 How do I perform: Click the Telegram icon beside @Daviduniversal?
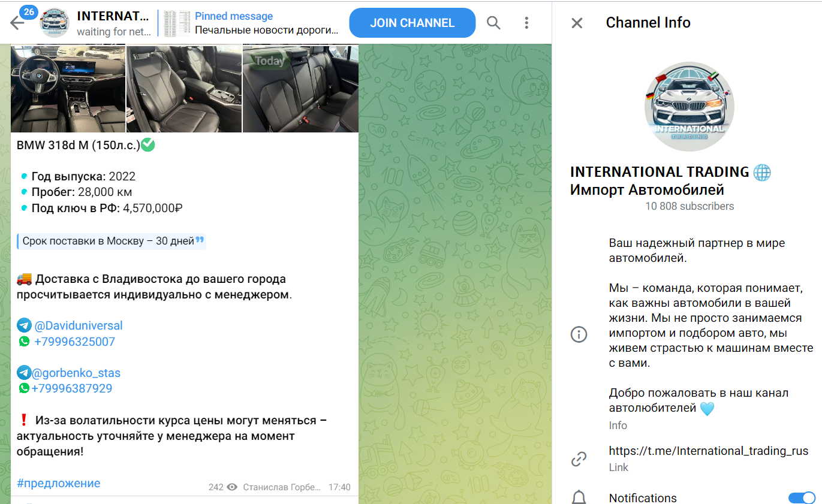point(24,326)
